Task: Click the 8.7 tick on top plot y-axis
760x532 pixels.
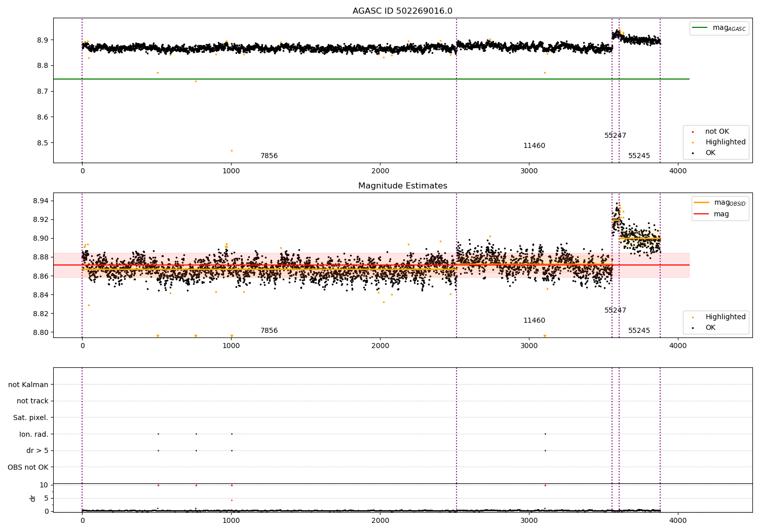Action: (42, 92)
